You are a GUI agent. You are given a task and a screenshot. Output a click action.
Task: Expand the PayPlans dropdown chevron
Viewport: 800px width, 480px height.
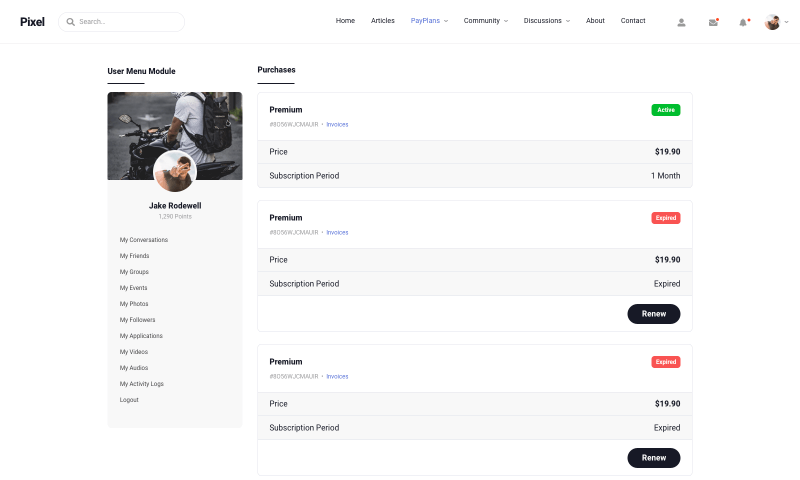coord(446,21)
